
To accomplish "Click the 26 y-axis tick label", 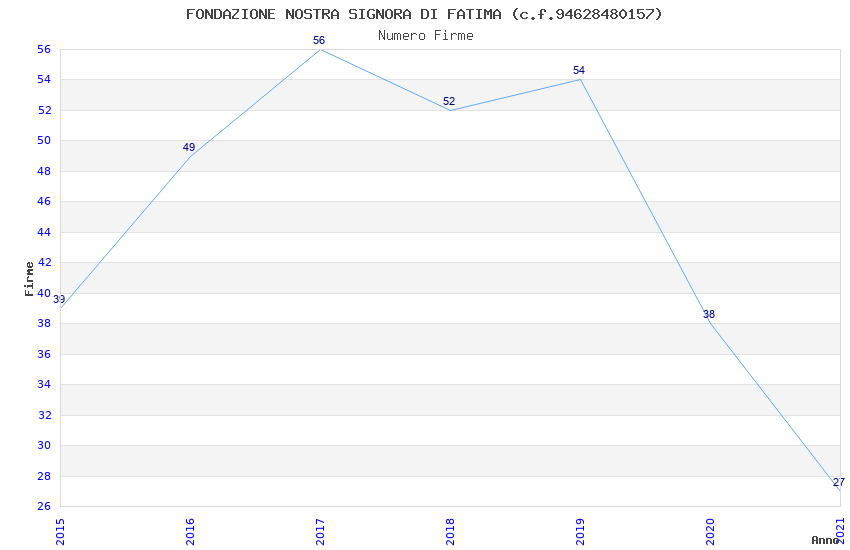I will [44, 507].
